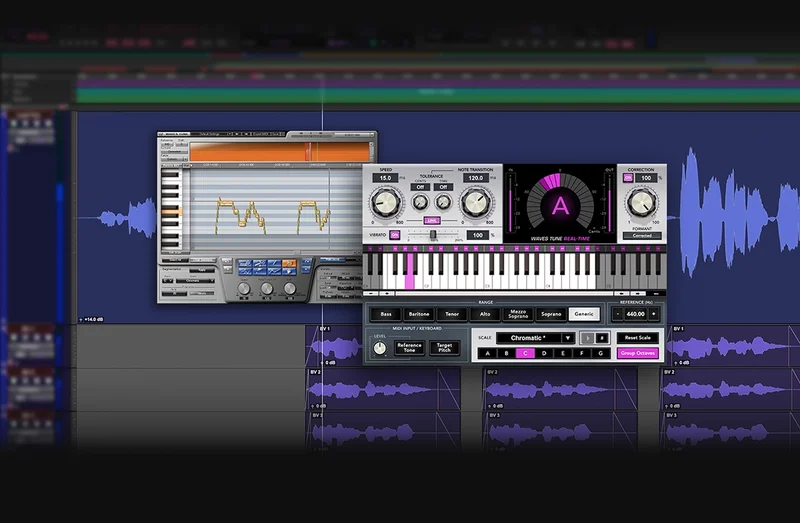
Task: Click the Speed knob
Action: 386,203
